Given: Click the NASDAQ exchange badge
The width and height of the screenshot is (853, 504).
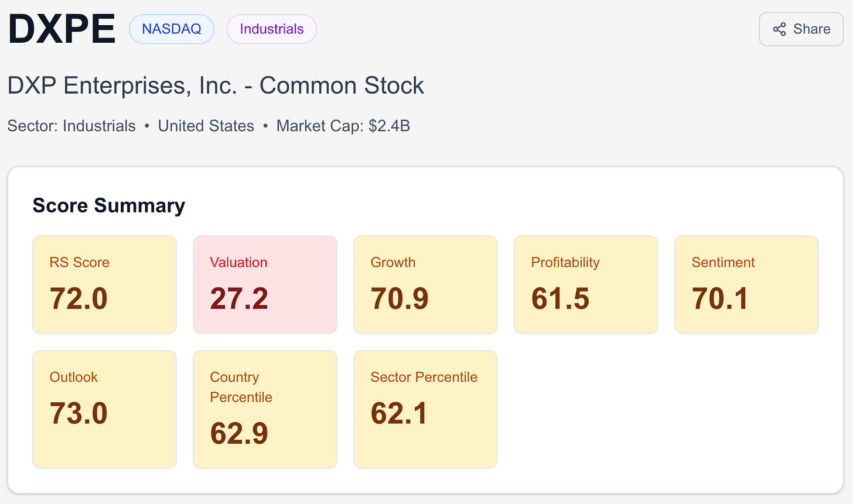Looking at the screenshot, I should coord(172,29).
